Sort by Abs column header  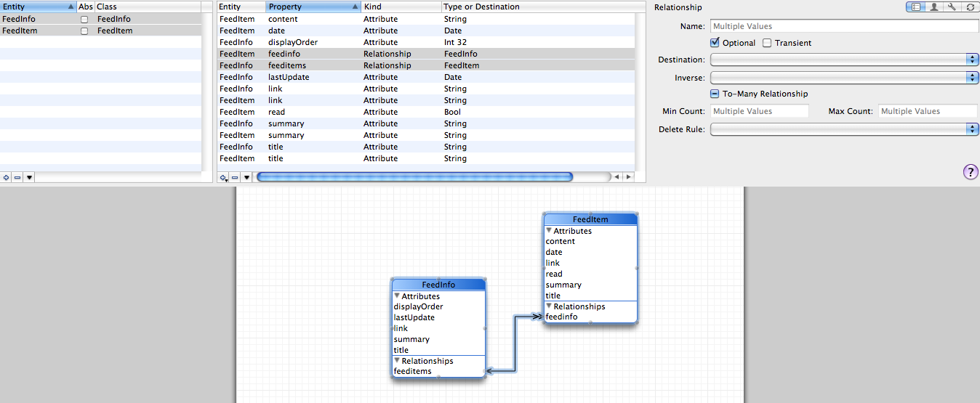(x=86, y=7)
